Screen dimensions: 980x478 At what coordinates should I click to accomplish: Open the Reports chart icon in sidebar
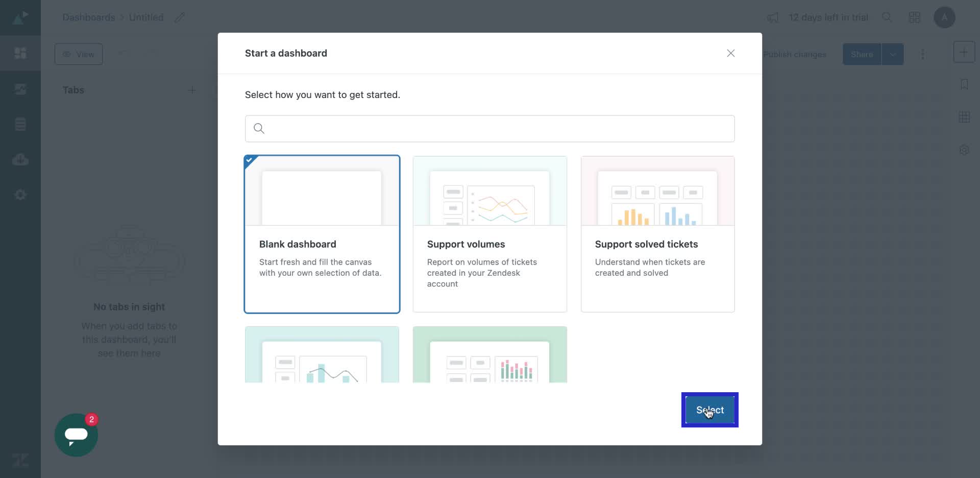20,89
